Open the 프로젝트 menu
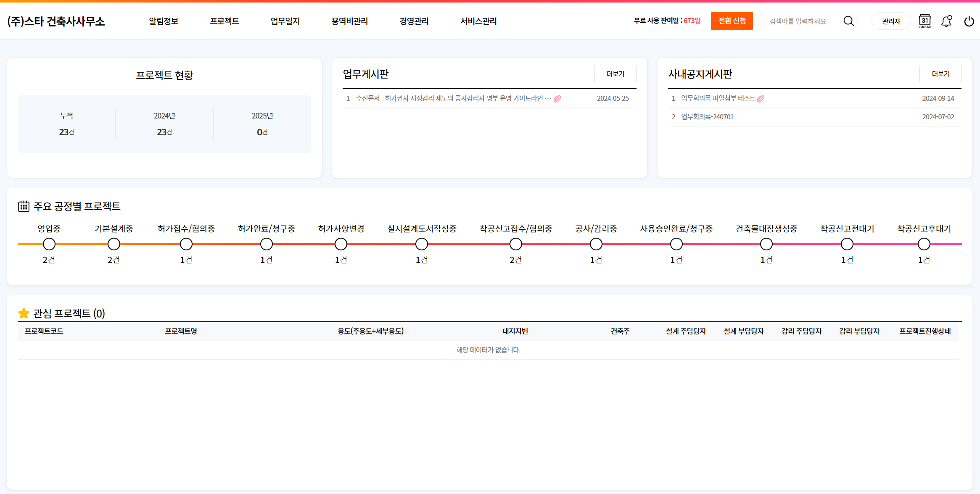 225,21
